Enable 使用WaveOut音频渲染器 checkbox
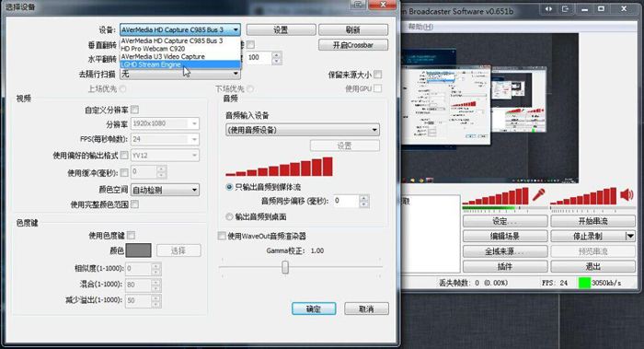Image resolution: width=644 pixels, height=349 pixels. point(222,236)
